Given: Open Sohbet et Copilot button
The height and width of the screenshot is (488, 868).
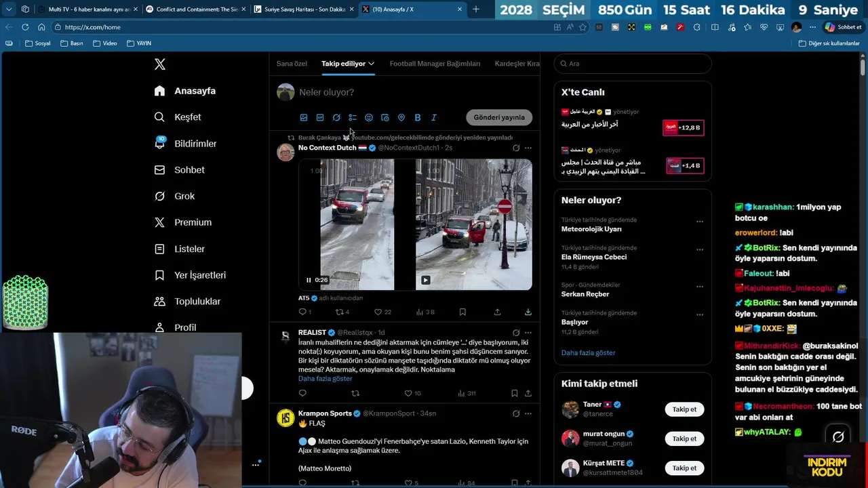Looking at the screenshot, I should [x=844, y=27].
